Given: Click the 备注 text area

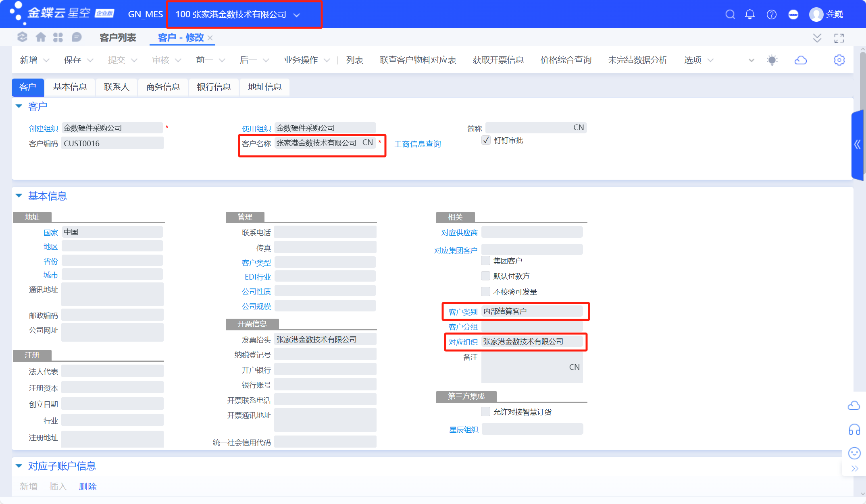Looking at the screenshot, I should pyautogui.click(x=532, y=367).
